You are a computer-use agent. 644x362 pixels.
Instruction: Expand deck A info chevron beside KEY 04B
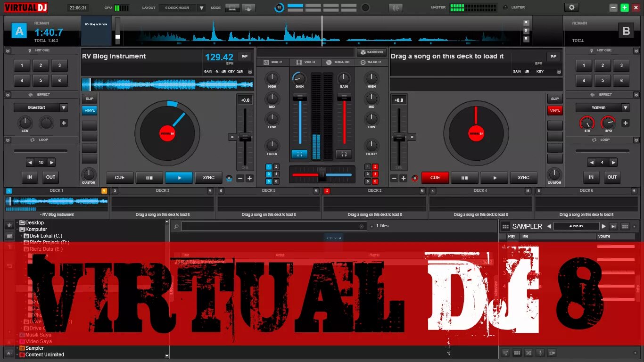[250, 72]
